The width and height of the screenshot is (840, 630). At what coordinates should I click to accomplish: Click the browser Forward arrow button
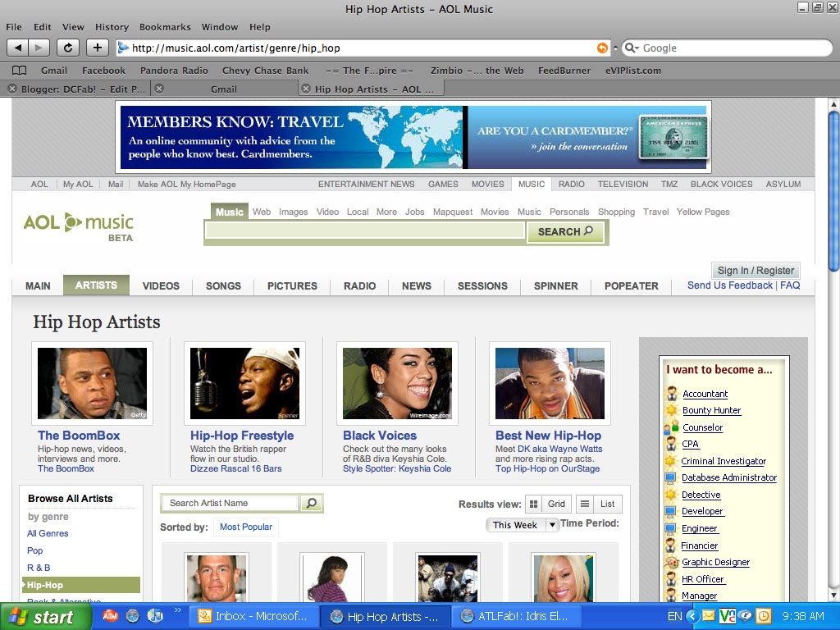point(39,48)
